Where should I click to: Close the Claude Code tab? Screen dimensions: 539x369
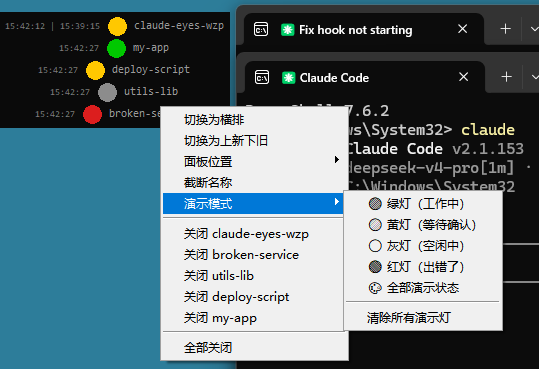click(464, 77)
